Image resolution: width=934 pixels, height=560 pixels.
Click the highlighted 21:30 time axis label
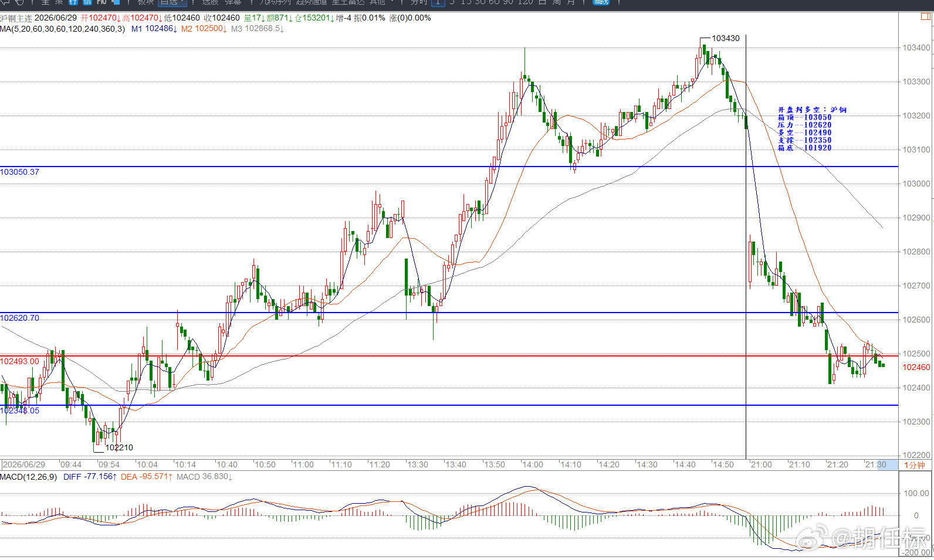876,464
